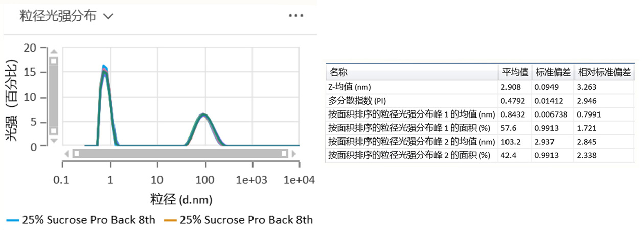Select the left handle of horizontal range slider
Image resolution: width=644 pixels, height=230 pixels.
click(x=76, y=153)
